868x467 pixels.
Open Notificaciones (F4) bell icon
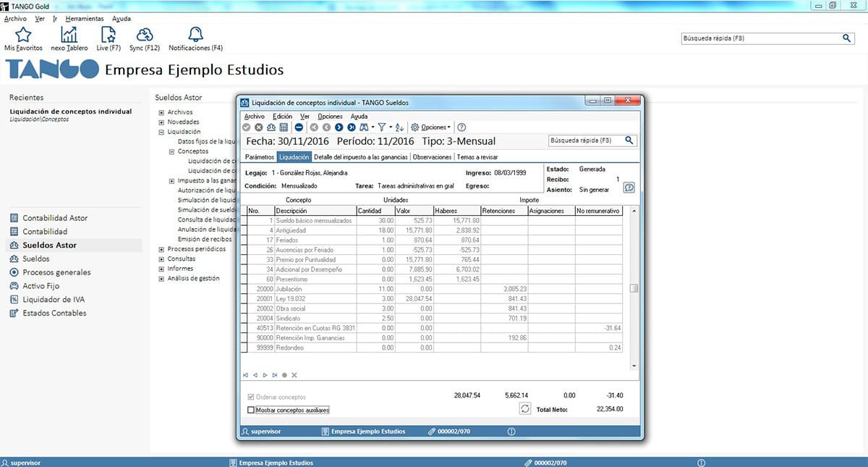pos(195,34)
